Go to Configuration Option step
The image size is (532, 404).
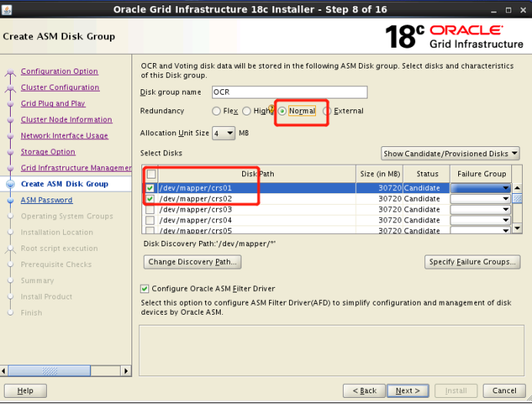pos(59,72)
